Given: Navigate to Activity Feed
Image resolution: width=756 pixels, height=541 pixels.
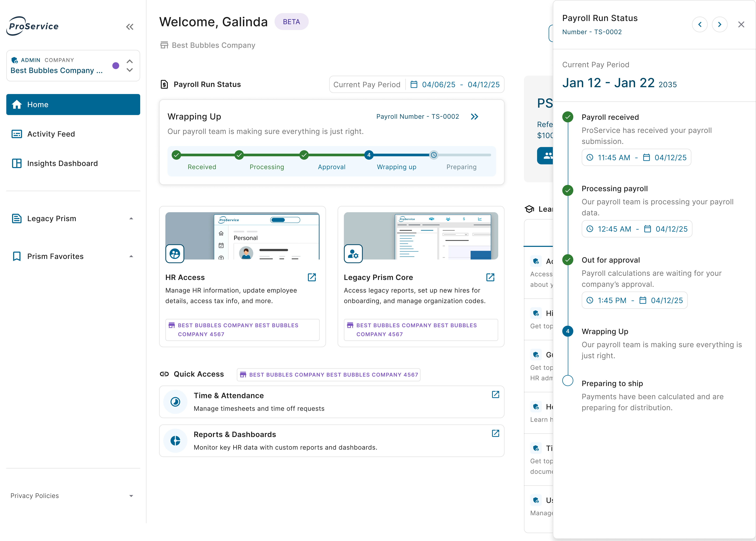Looking at the screenshot, I should [51, 134].
